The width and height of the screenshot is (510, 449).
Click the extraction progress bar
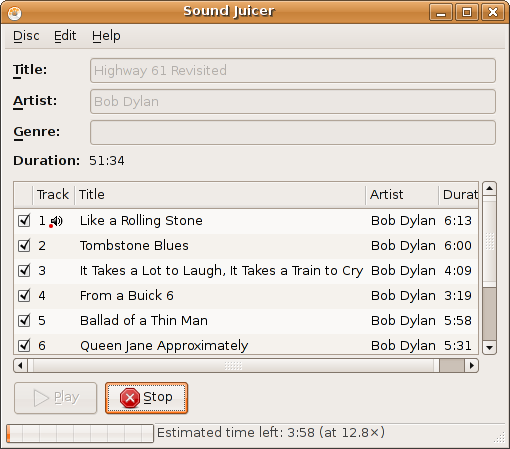pos(80,433)
